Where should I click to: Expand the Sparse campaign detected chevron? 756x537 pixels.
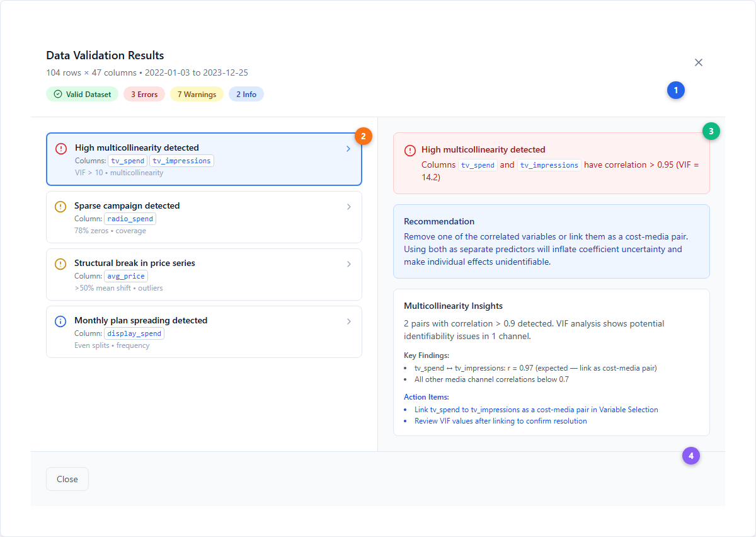349,207
